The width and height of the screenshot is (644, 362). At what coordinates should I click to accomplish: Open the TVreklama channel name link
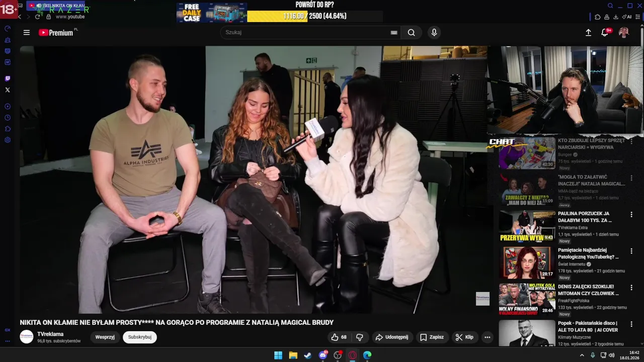(x=50, y=334)
